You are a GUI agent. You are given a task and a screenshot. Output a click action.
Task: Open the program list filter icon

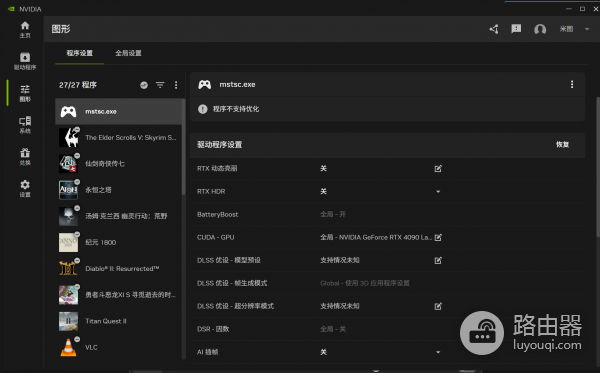coord(160,85)
